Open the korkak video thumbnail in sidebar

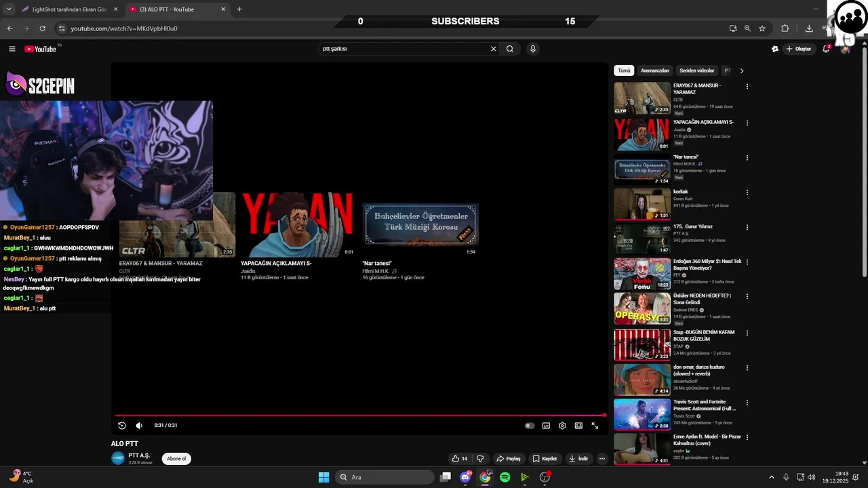point(642,204)
